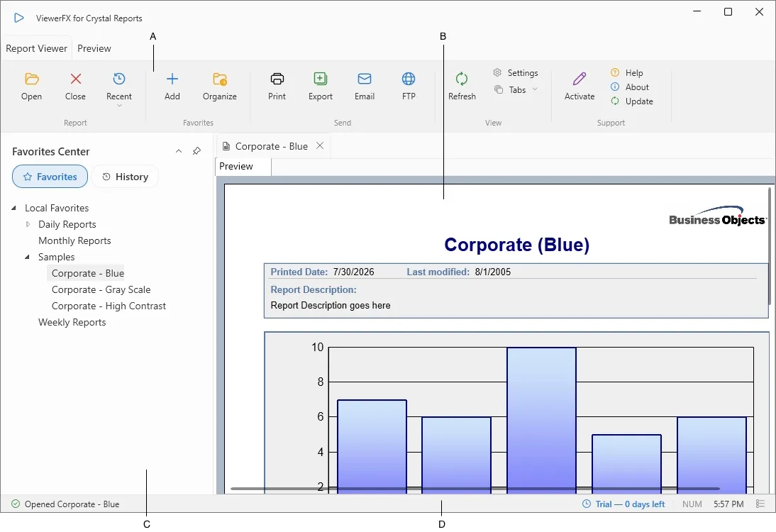
Task: Pin the Favorites Center panel
Action: (196, 151)
